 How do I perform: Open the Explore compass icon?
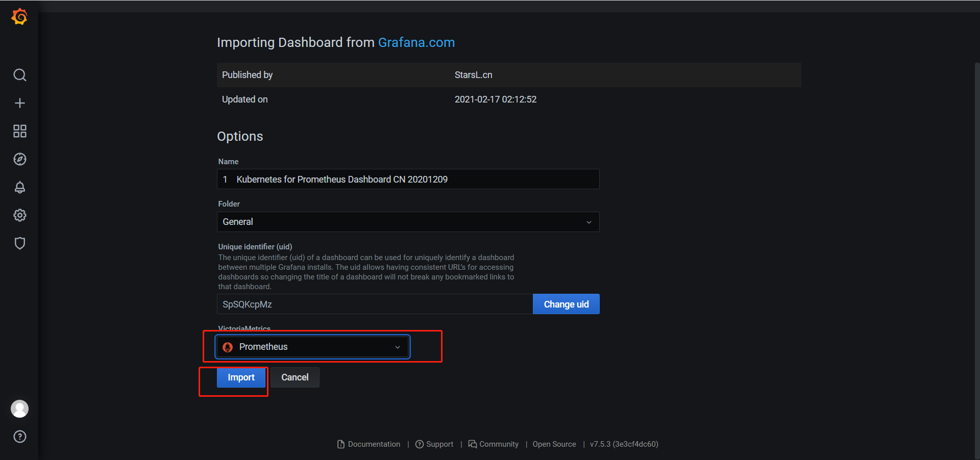pyautogui.click(x=20, y=159)
